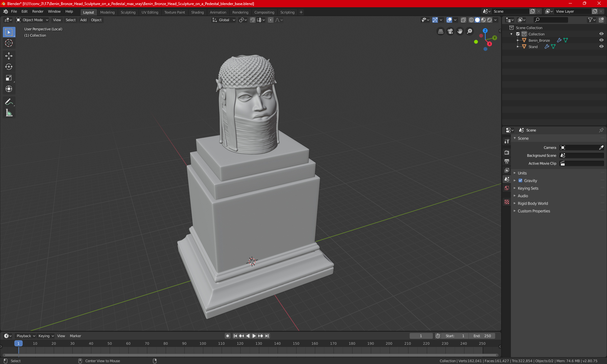This screenshot has width=607, height=364.
Task: Pick the Scale tool
Action: (9, 78)
